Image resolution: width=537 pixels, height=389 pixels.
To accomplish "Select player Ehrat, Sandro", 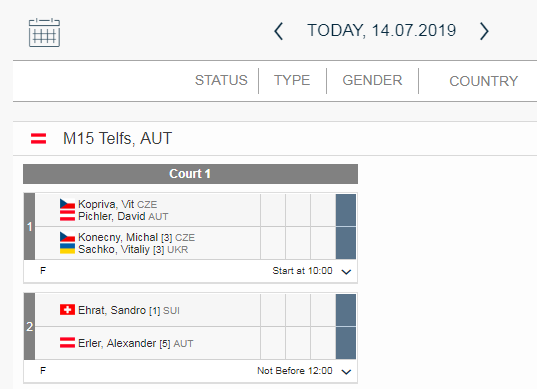I will pos(112,310).
